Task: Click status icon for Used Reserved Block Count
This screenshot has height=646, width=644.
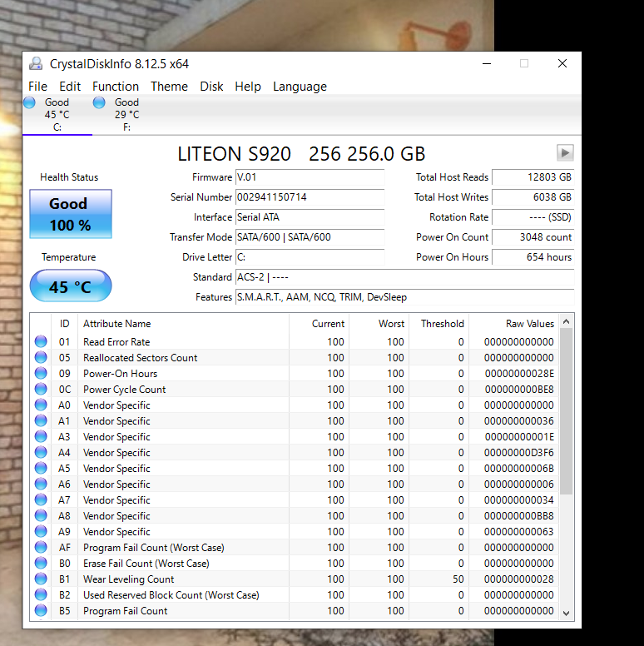Action: click(x=41, y=594)
